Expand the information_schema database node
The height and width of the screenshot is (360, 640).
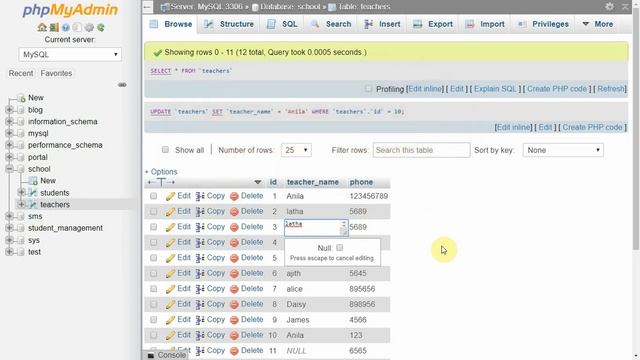tap(9, 122)
